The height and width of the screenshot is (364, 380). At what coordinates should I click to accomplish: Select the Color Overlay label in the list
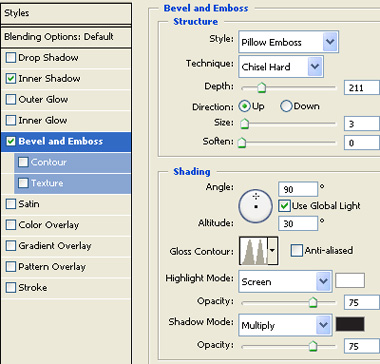pyautogui.click(x=49, y=225)
